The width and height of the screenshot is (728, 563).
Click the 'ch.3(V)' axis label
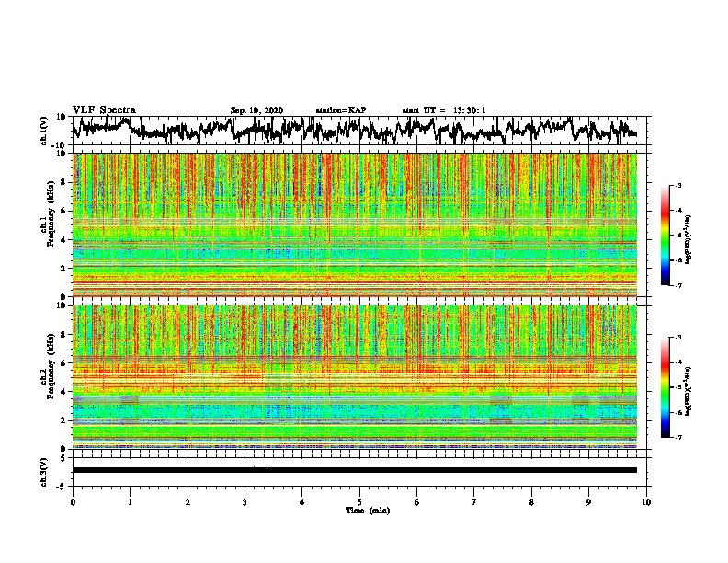43,473
